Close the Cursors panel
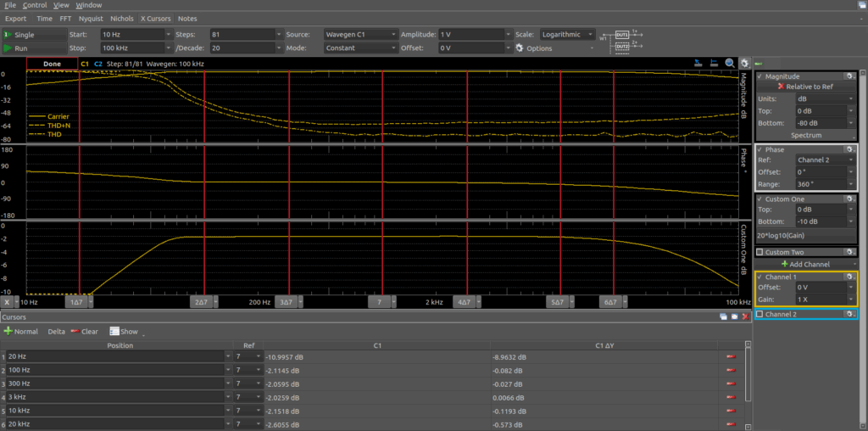Screen dimensions: 868x431 coord(744,316)
